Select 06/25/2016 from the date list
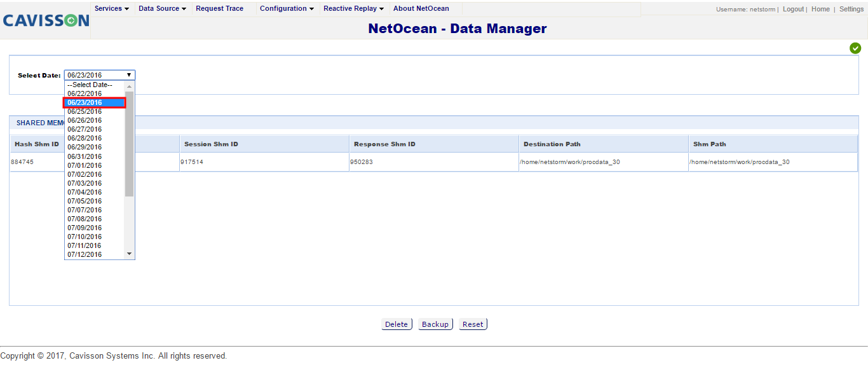Viewport: 868px width, 365px height. point(95,111)
